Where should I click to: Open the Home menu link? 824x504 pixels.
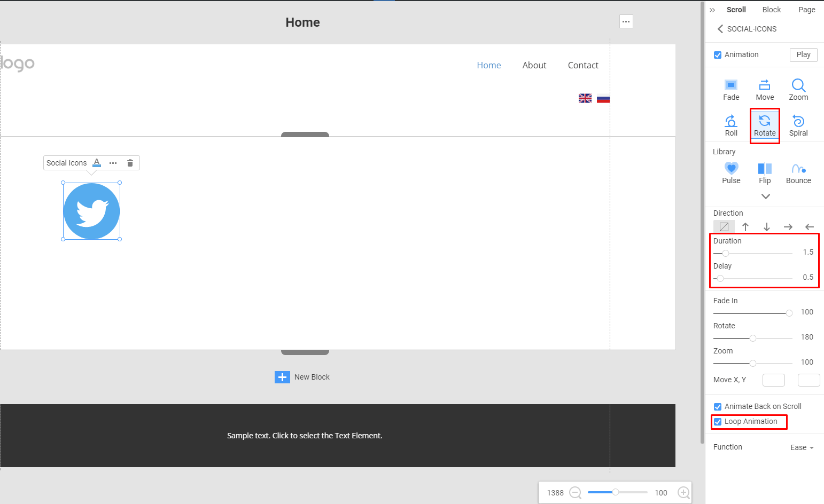489,65
